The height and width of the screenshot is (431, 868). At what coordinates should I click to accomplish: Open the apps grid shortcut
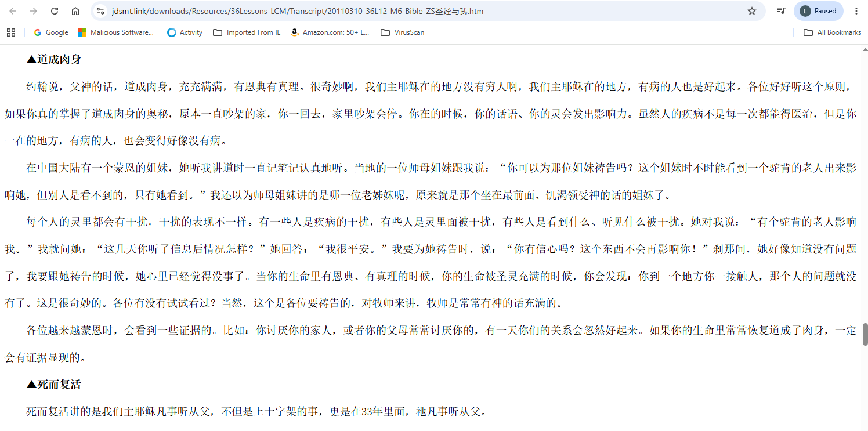tap(11, 32)
